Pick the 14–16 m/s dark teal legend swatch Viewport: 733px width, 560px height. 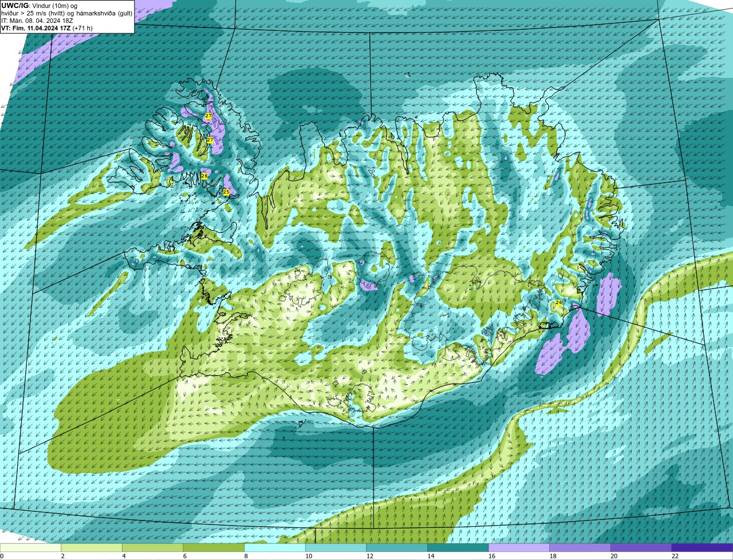458,547
